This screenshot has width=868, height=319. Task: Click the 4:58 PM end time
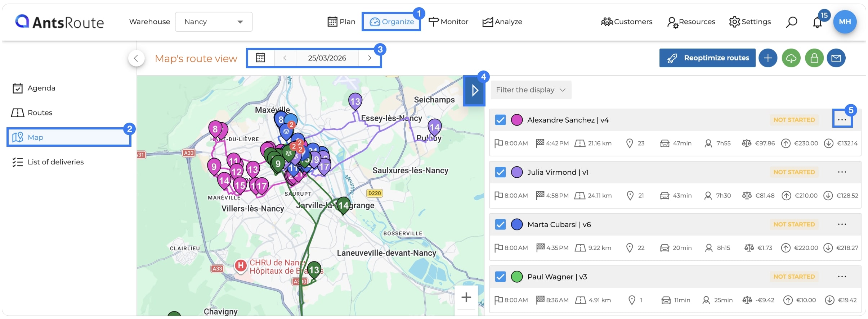coord(557,196)
